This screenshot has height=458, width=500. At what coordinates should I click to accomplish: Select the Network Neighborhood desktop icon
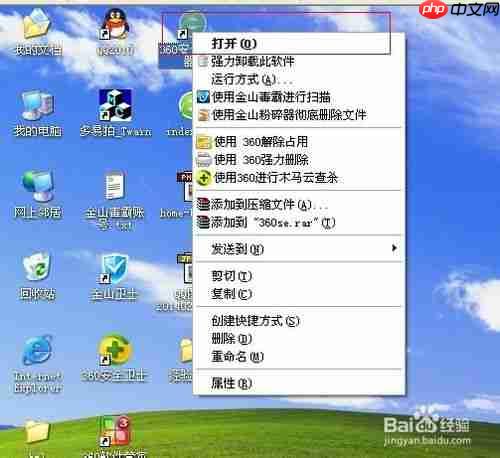(x=37, y=185)
